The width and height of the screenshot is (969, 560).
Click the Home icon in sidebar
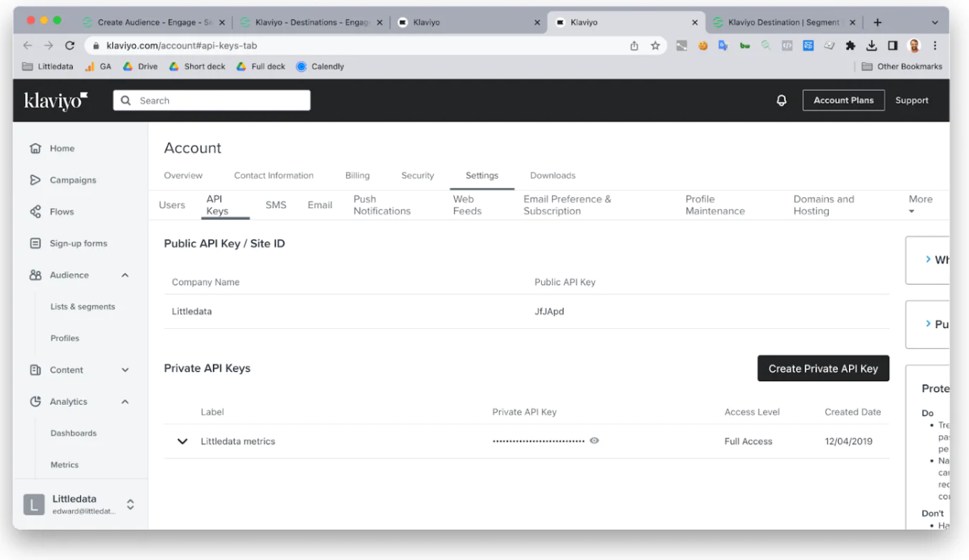click(35, 149)
